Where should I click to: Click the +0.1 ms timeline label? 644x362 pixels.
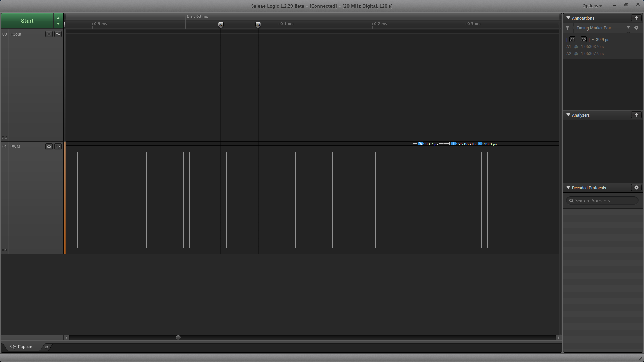pyautogui.click(x=285, y=24)
